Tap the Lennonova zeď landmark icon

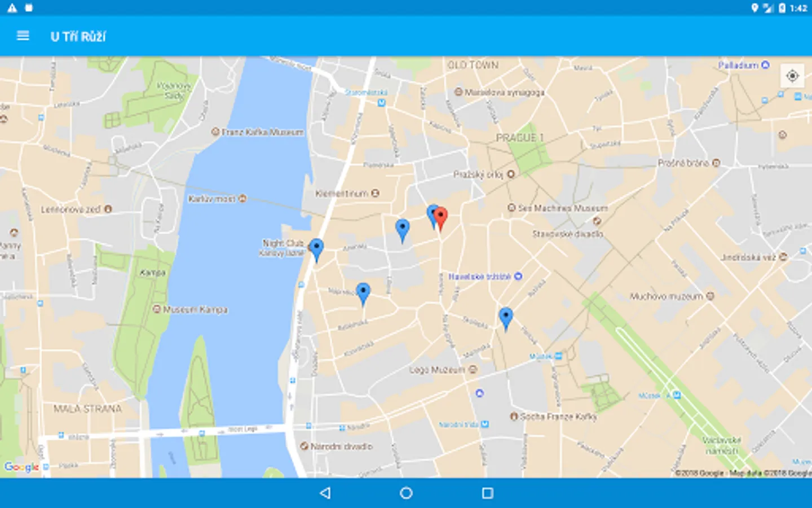coord(108,209)
